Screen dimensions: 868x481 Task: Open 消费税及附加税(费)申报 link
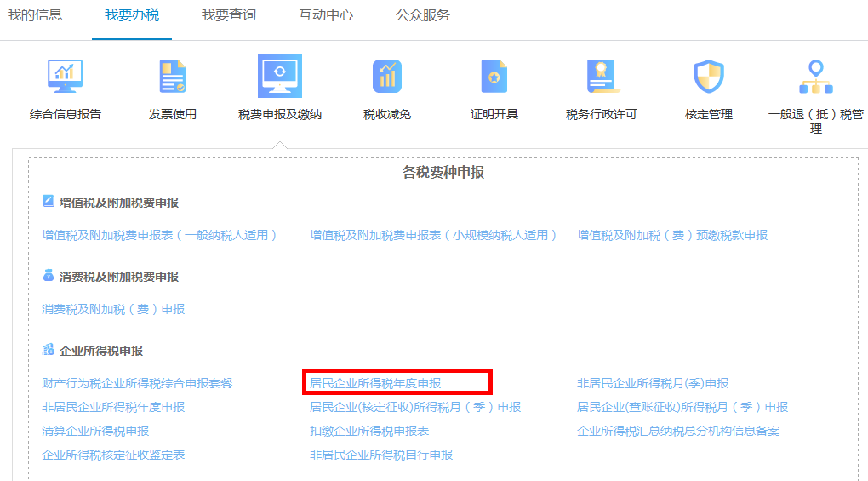click(x=113, y=309)
